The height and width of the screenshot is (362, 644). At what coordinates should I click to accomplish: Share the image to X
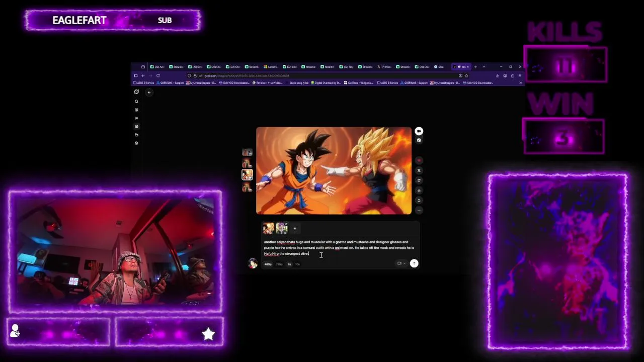(x=419, y=170)
